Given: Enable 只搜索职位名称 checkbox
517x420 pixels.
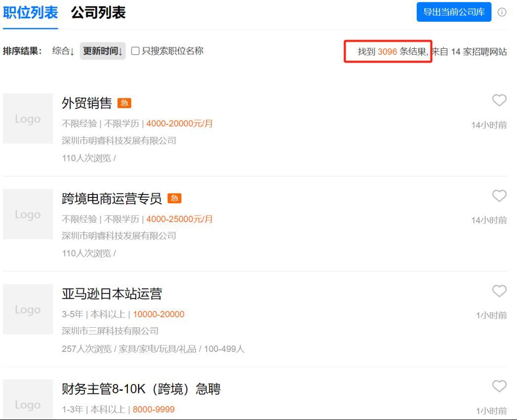Looking at the screenshot, I should pyautogui.click(x=135, y=51).
